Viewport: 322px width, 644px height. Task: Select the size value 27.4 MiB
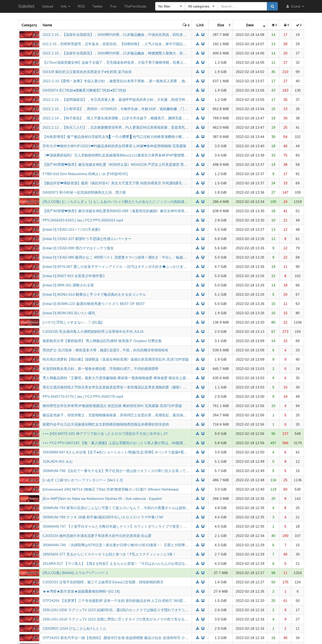pos(221,591)
